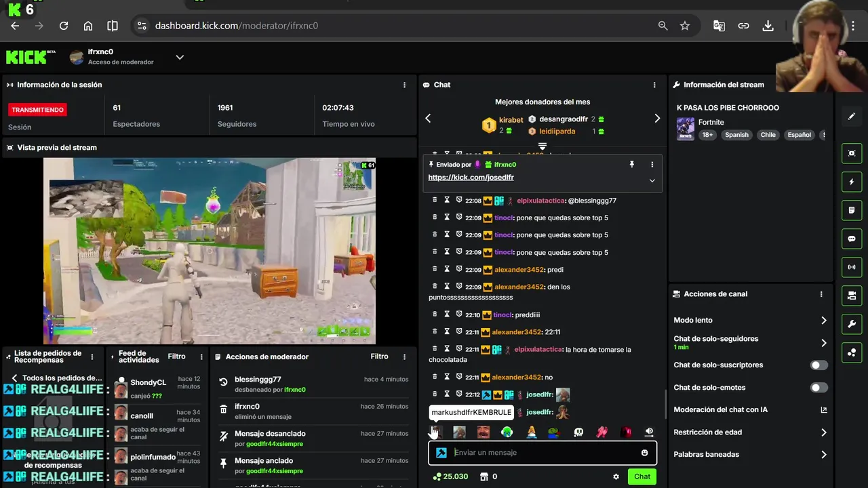
Task: Expand the pinned message chevron
Action: pos(652,180)
